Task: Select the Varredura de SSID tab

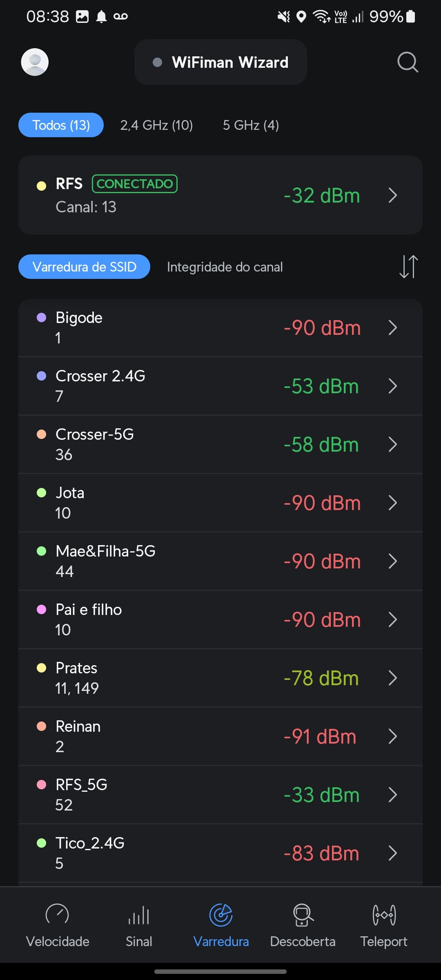Action: 84,267
